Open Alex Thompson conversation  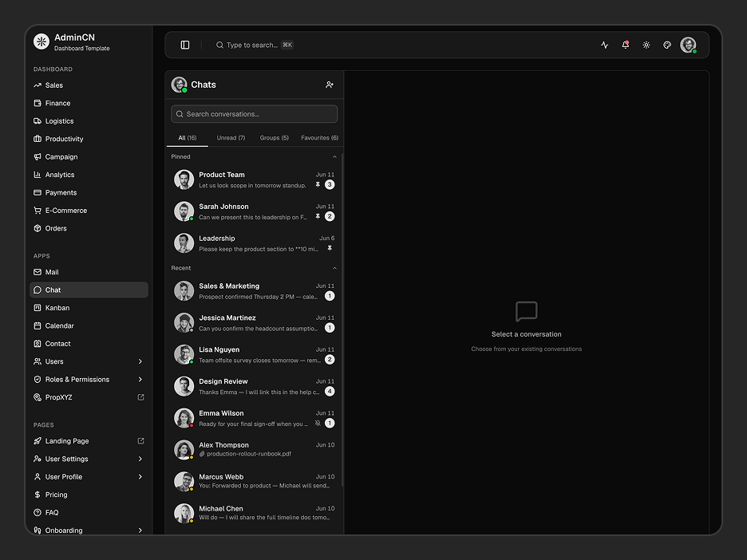pyautogui.click(x=255, y=450)
